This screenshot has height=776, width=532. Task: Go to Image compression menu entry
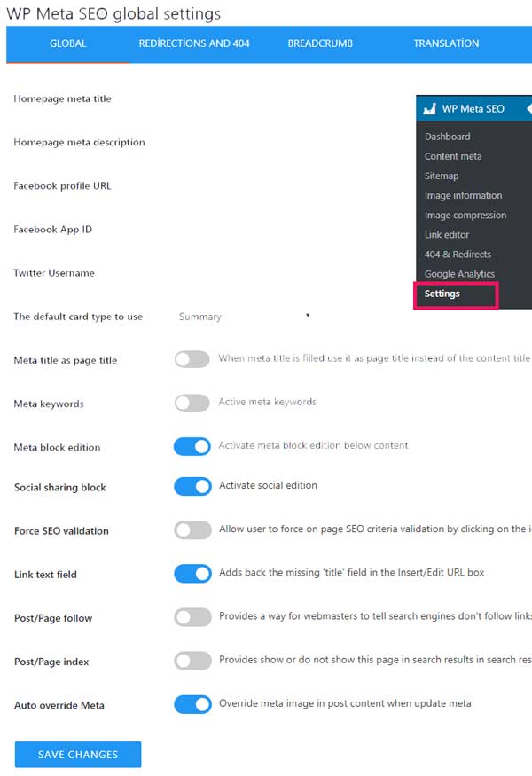click(x=465, y=216)
